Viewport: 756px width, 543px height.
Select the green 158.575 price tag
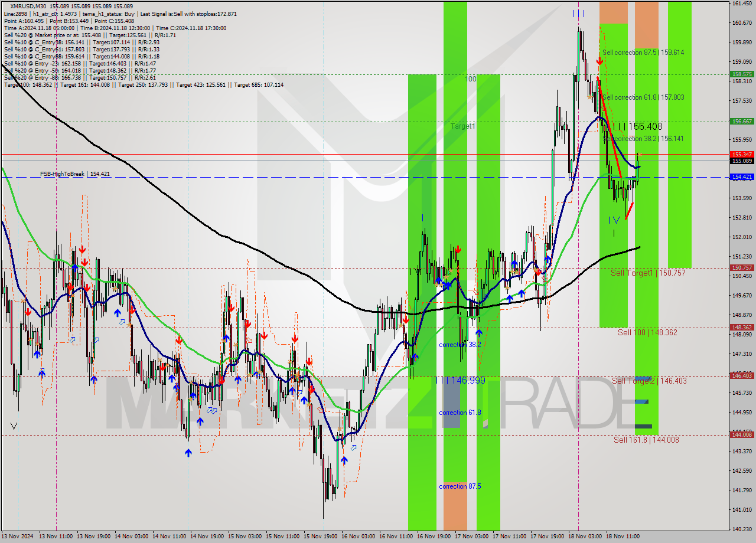742,74
